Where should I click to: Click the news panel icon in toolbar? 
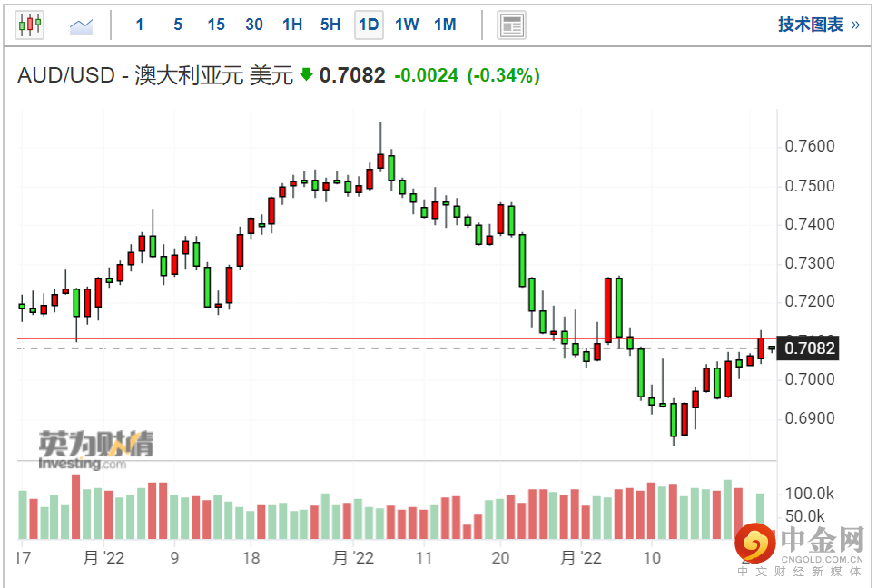[x=511, y=24]
